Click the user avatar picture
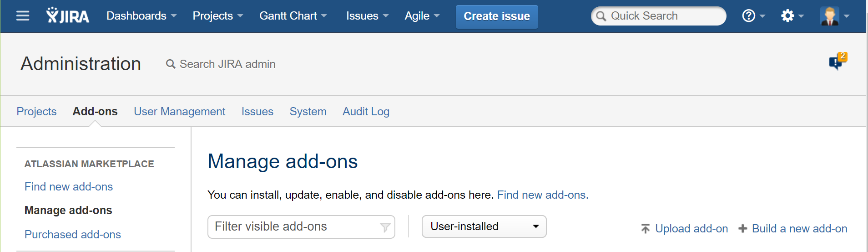 click(829, 16)
